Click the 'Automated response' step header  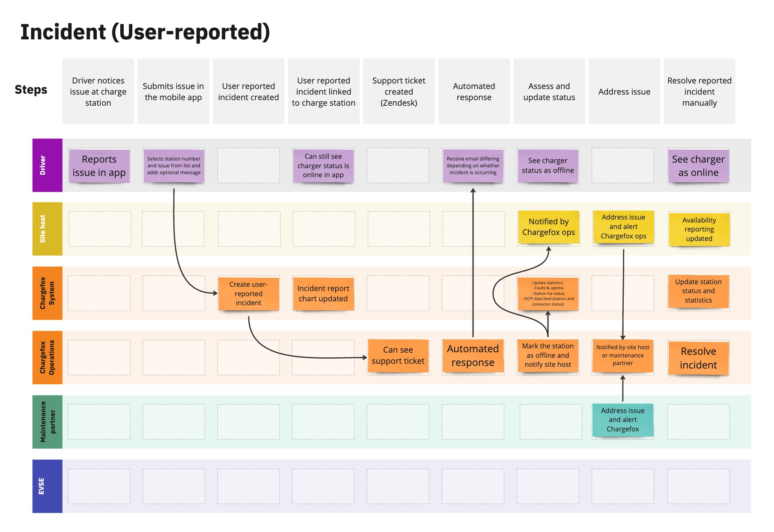coord(474,92)
